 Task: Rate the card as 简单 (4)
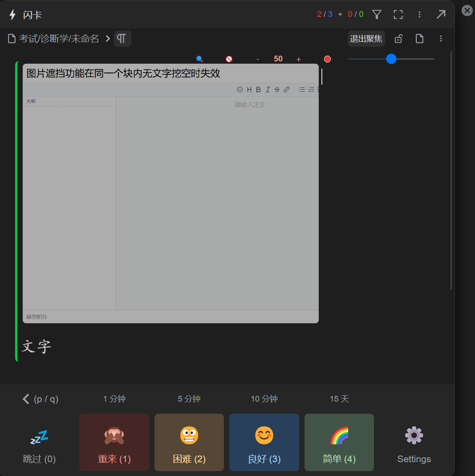coord(339,443)
